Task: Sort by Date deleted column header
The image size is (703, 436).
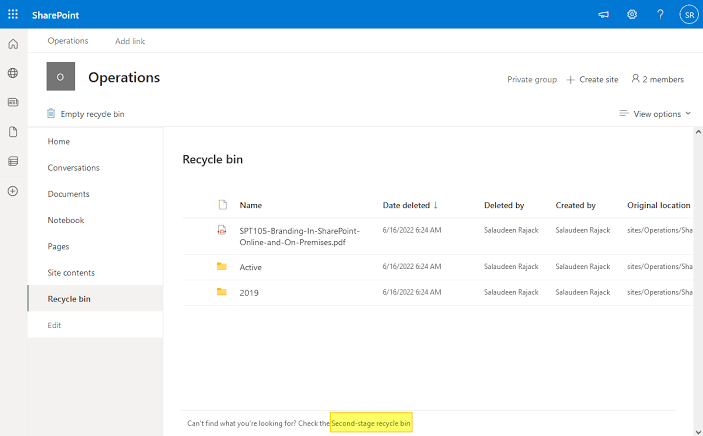Action: pyautogui.click(x=410, y=205)
